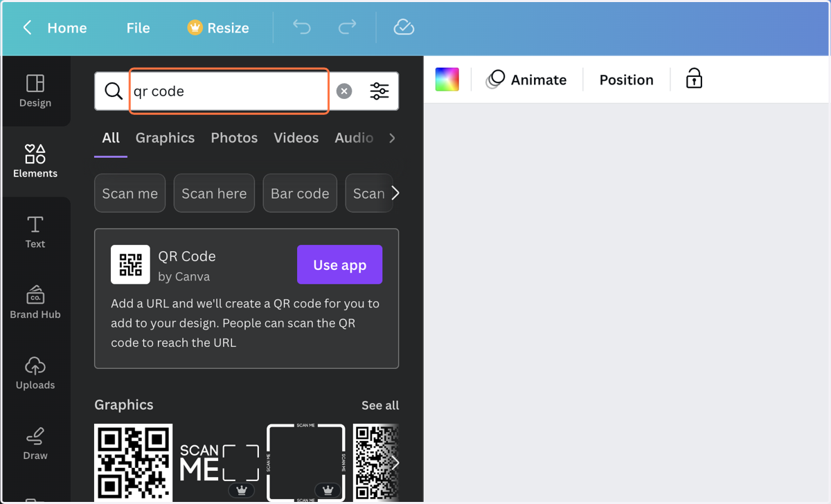Click 'See all' for Graphics
This screenshot has height=504, width=831.
pyautogui.click(x=380, y=405)
